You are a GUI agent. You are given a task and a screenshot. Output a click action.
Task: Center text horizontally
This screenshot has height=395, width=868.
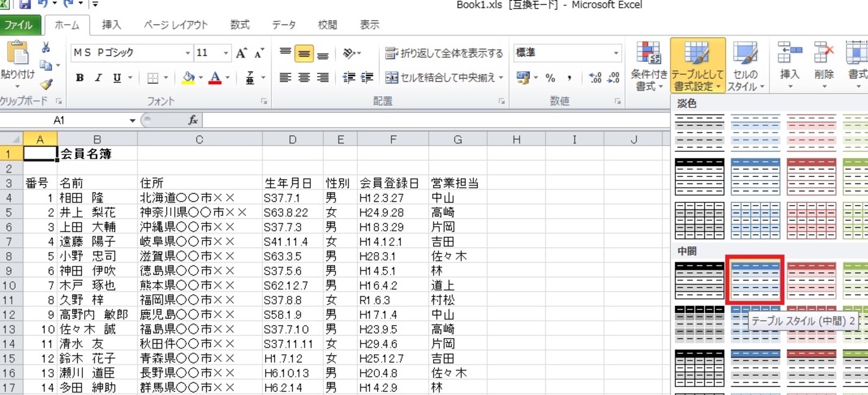[304, 78]
